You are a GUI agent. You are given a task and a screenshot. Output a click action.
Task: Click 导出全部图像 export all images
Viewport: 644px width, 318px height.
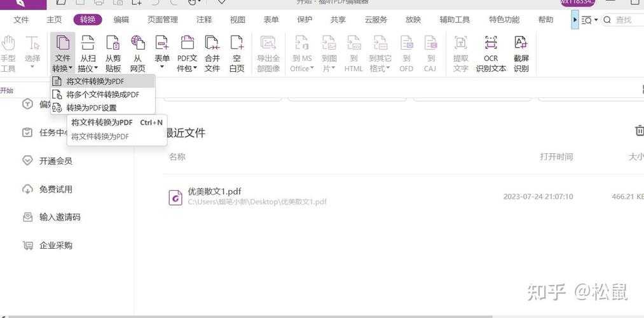click(268, 53)
